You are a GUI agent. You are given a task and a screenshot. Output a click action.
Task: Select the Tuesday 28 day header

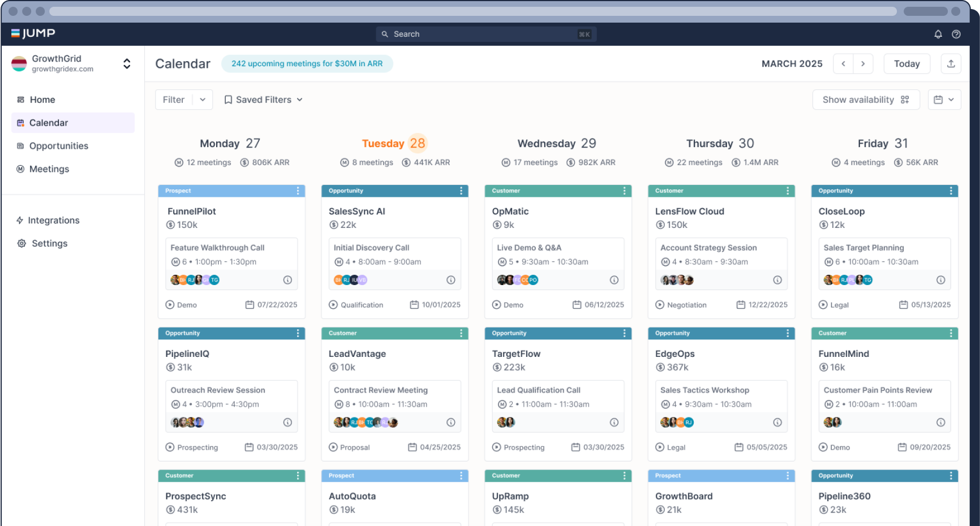point(394,144)
